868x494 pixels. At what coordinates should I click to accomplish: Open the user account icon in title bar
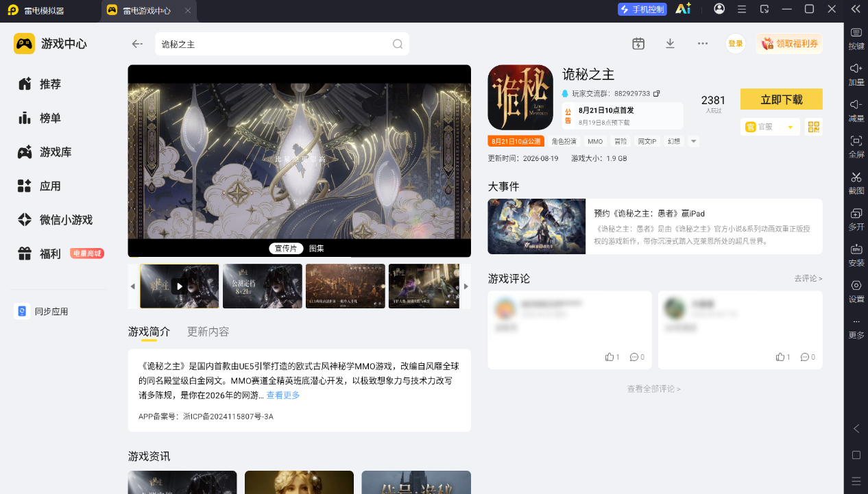tap(719, 9)
